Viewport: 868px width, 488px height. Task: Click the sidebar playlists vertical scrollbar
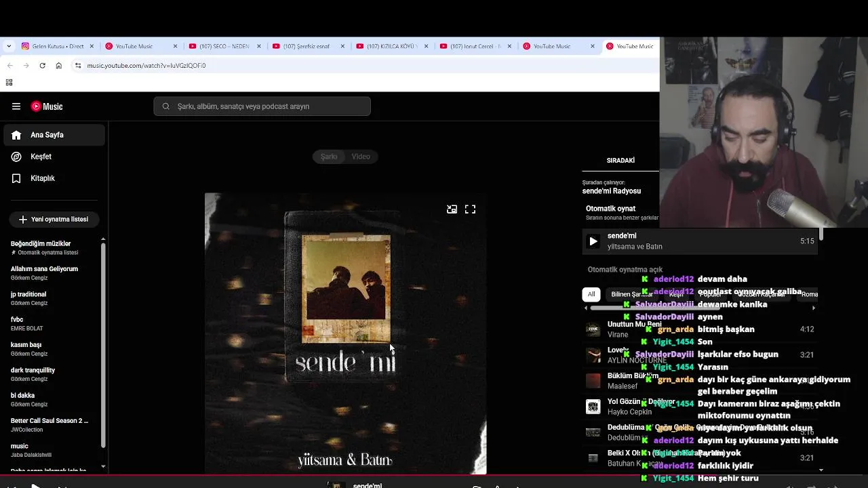pyautogui.click(x=103, y=346)
